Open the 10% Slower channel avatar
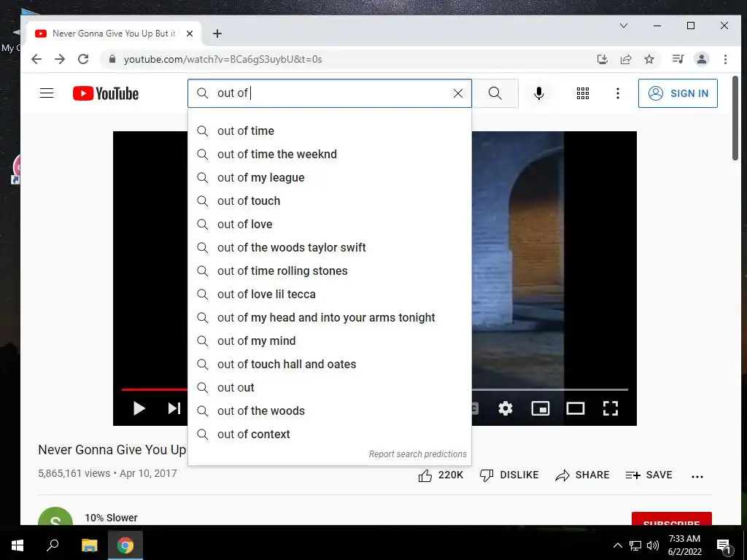The width and height of the screenshot is (747, 560). 55,517
